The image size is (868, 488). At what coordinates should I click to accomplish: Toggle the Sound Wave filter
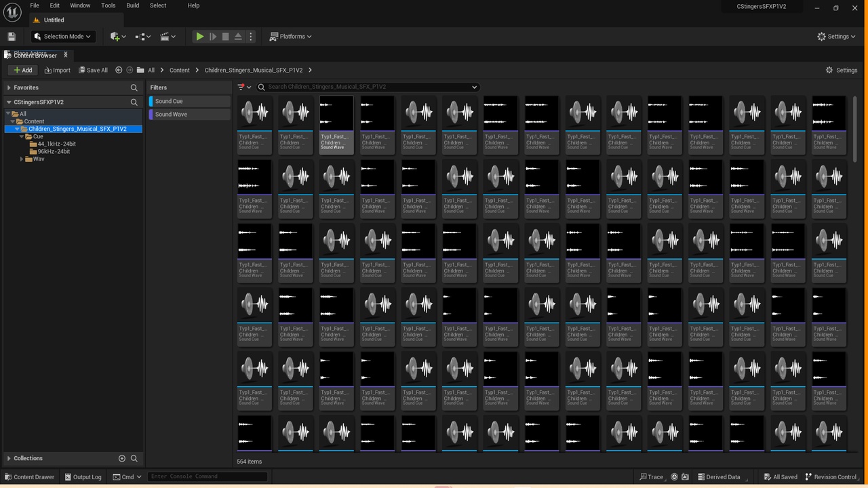[x=190, y=115]
